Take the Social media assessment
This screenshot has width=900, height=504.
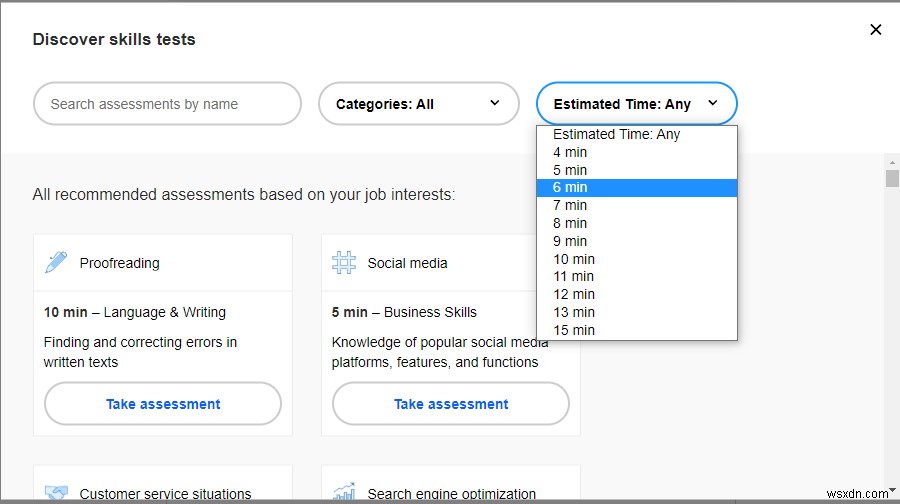(x=451, y=404)
